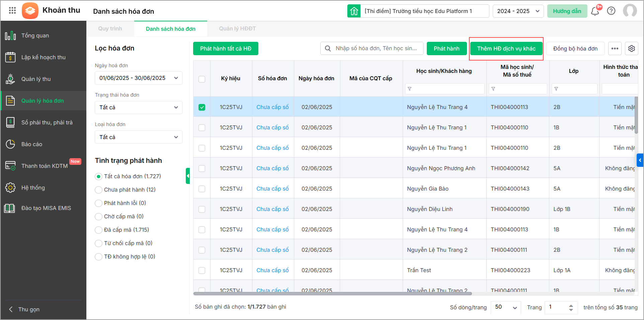Click the Khoản thu orange logo

point(30,11)
